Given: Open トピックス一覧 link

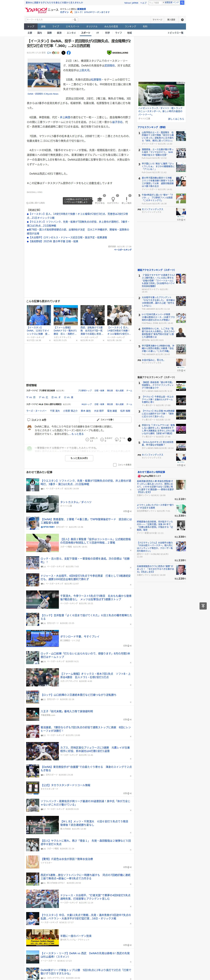Looking at the screenshot, I should tap(175, 33).
